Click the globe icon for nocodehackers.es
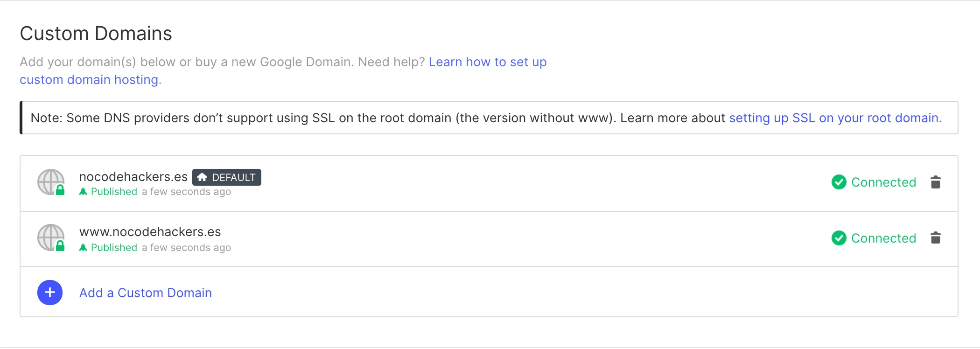The image size is (980, 349). coord(50,181)
